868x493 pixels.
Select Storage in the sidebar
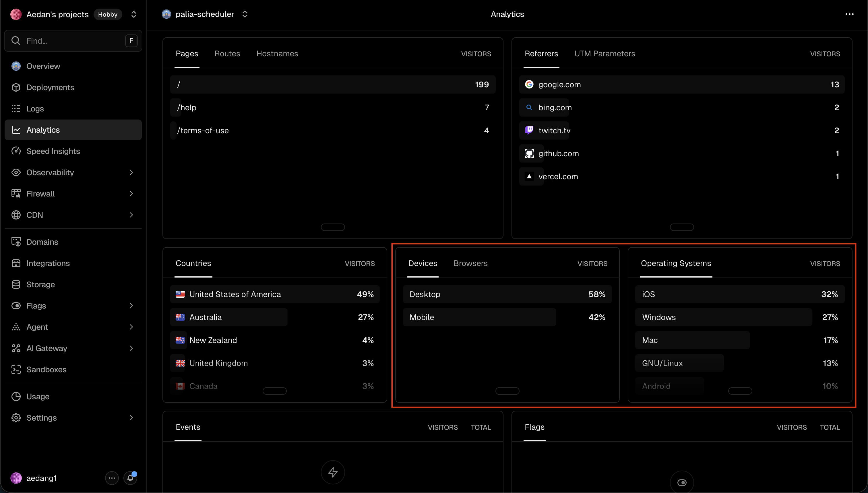(x=40, y=284)
